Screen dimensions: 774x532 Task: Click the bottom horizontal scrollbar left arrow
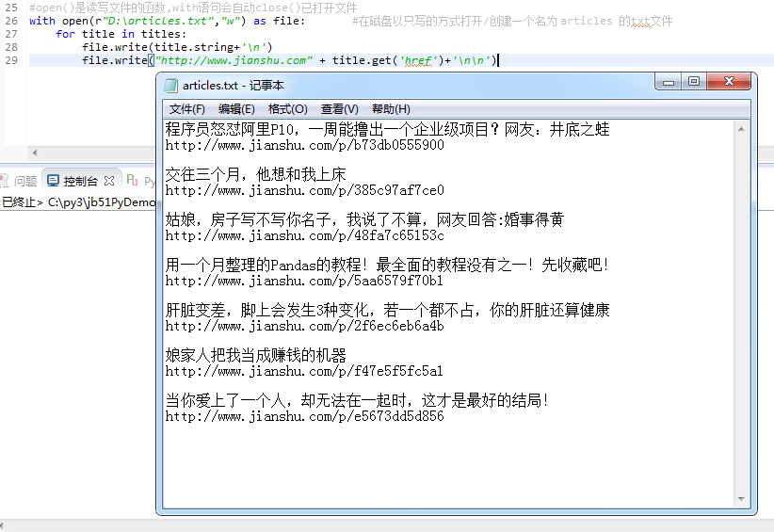coord(2,525)
